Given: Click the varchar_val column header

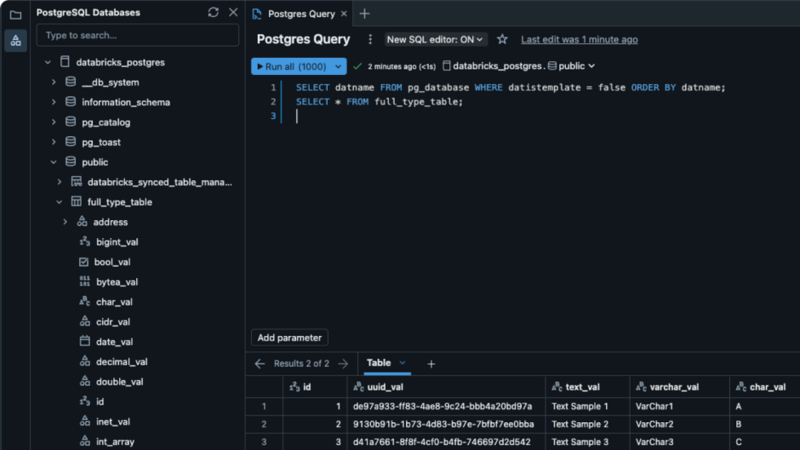Looking at the screenshot, I should pos(680,387).
